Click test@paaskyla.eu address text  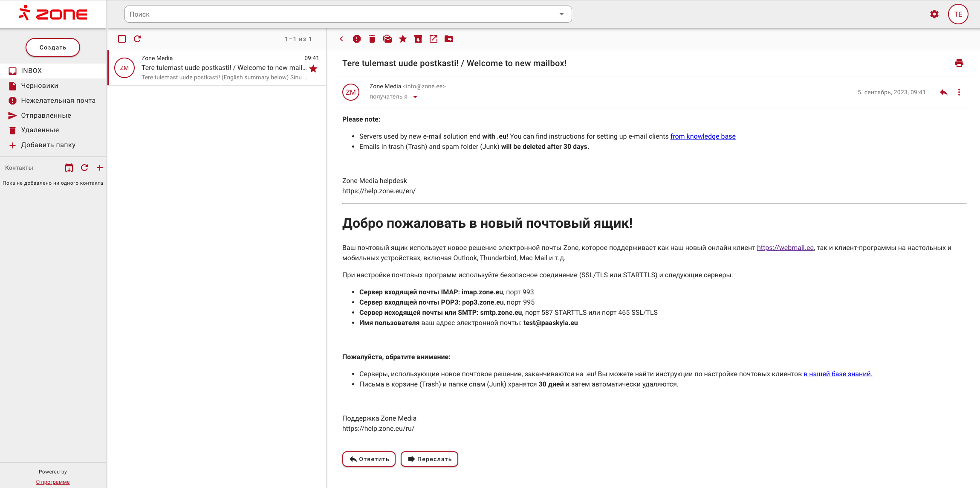[x=550, y=323]
